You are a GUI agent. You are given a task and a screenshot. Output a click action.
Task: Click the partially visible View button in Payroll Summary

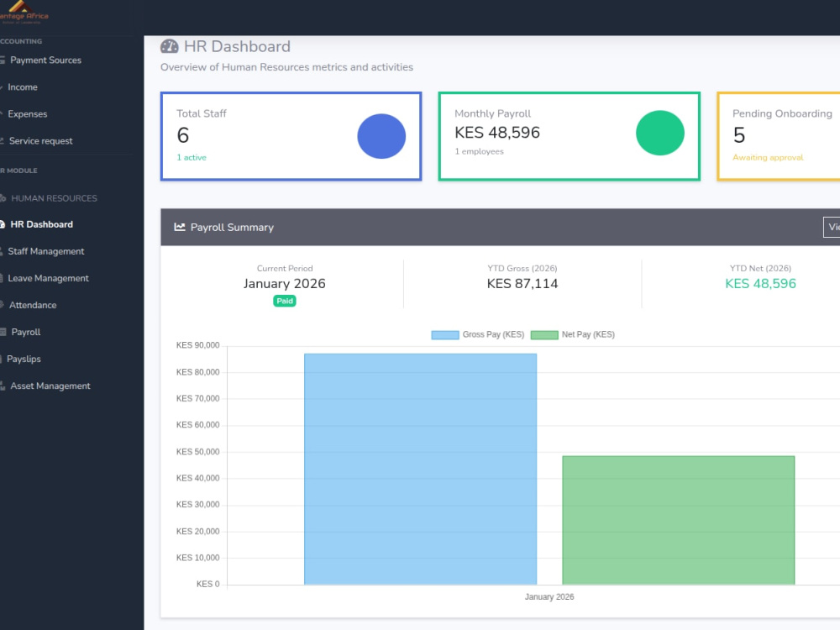pyautogui.click(x=832, y=227)
